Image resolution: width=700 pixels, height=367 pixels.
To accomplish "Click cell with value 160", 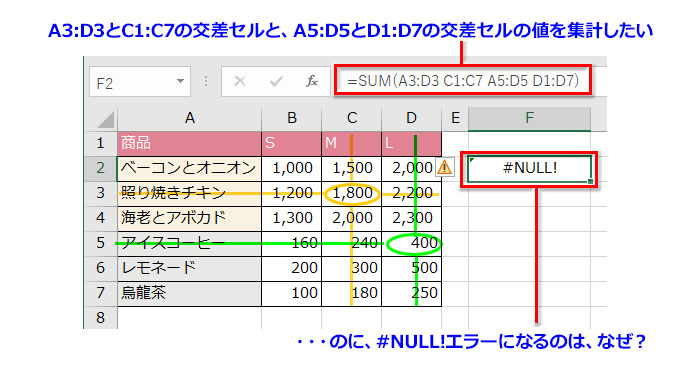I will (x=292, y=243).
